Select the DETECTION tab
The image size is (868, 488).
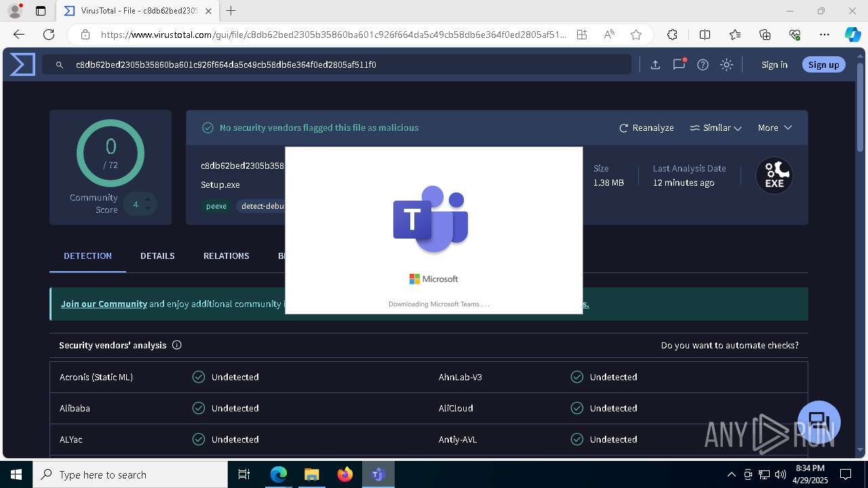[87, 256]
